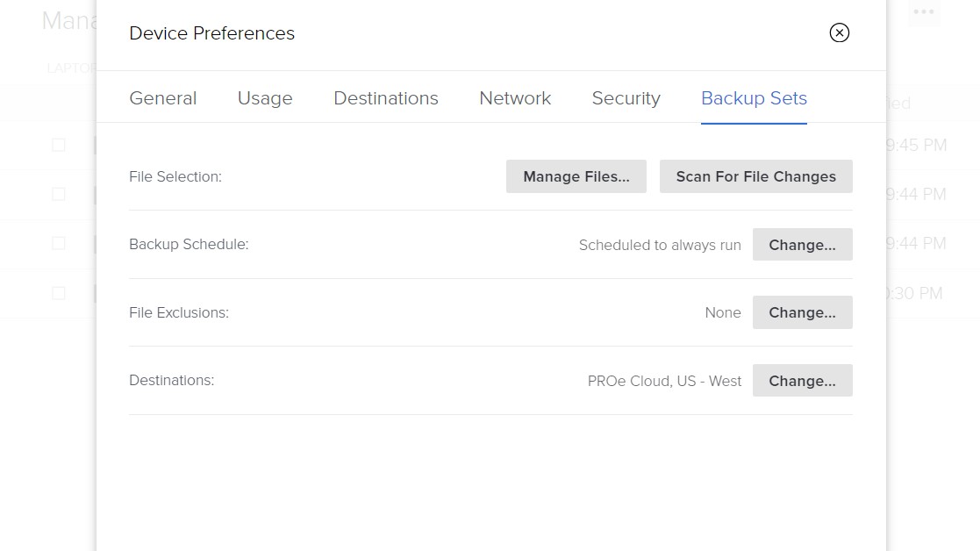This screenshot has height=551, width=980.
Task: Check the third device row checkbox
Action: click(x=58, y=244)
